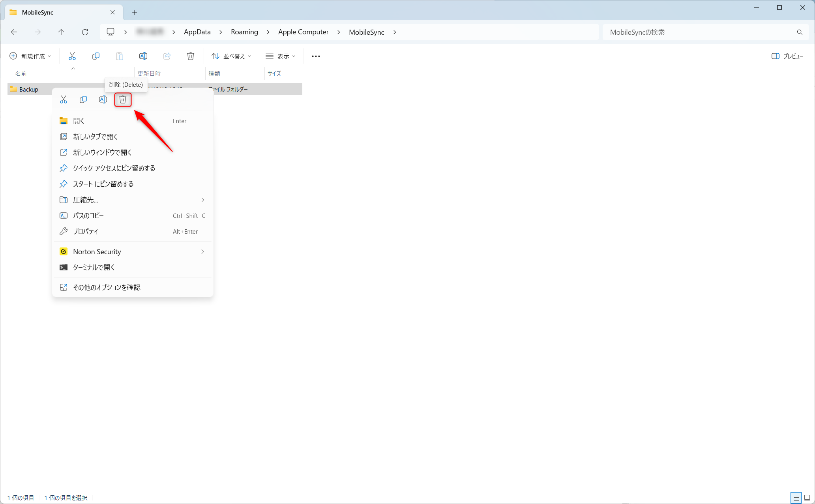The height and width of the screenshot is (504, 815).
Task: Open the 並べ替え sort dropdown
Action: coord(231,56)
